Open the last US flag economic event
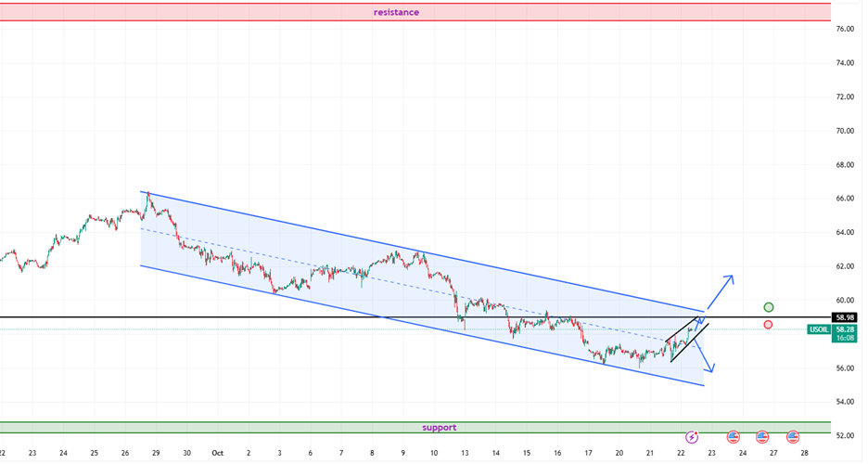Viewport: 868px width, 464px height. click(793, 436)
